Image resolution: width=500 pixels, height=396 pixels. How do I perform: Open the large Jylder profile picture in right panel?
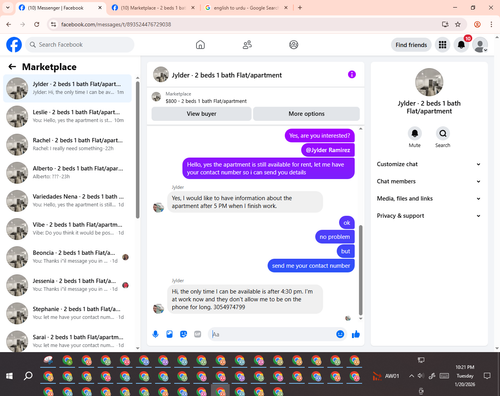[429, 82]
